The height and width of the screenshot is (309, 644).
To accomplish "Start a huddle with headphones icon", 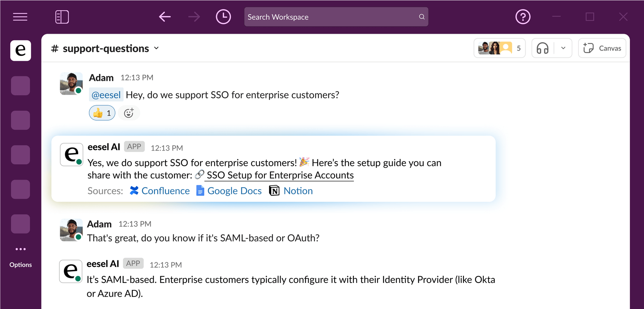I will [542, 48].
